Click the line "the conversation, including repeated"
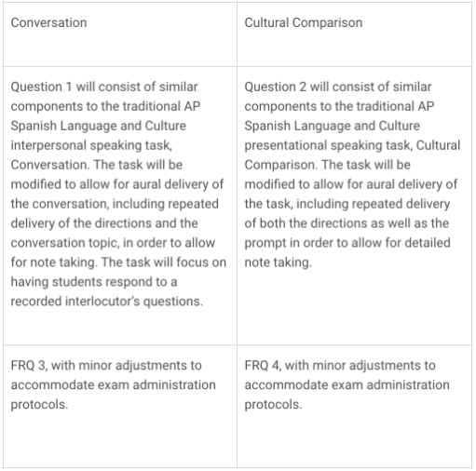Screen dimensions: 476x471 [x=115, y=204]
